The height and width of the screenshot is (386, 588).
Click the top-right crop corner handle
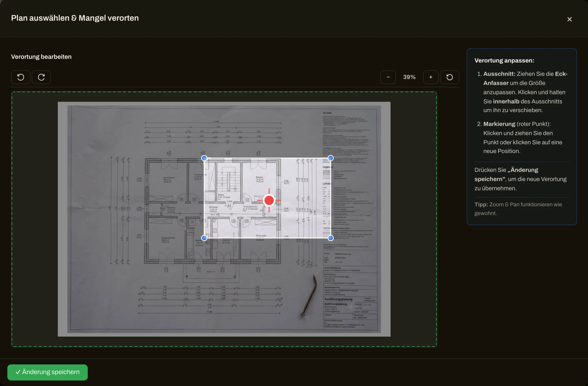click(x=331, y=158)
